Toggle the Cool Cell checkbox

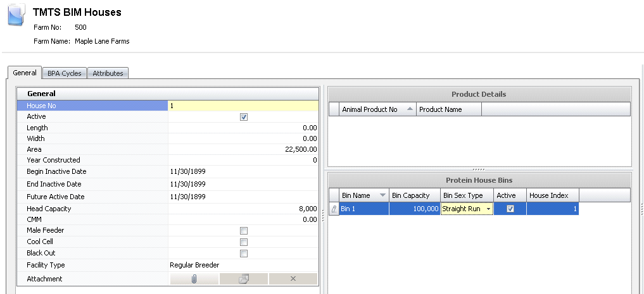pyautogui.click(x=244, y=242)
